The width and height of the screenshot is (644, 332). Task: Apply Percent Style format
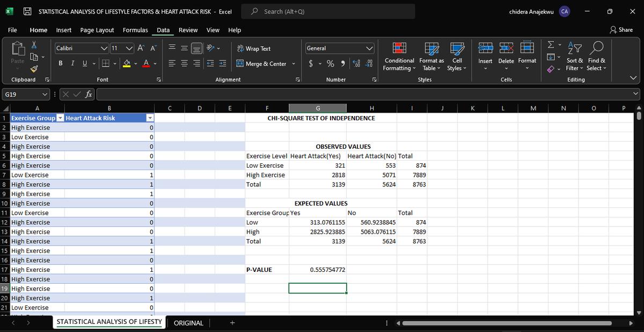click(x=331, y=64)
